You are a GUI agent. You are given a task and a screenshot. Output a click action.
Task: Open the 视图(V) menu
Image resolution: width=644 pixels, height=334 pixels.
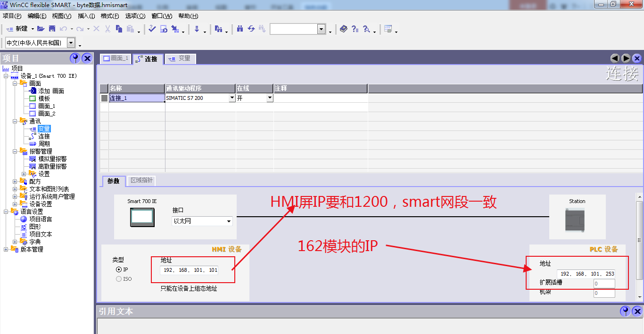click(x=62, y=16)
